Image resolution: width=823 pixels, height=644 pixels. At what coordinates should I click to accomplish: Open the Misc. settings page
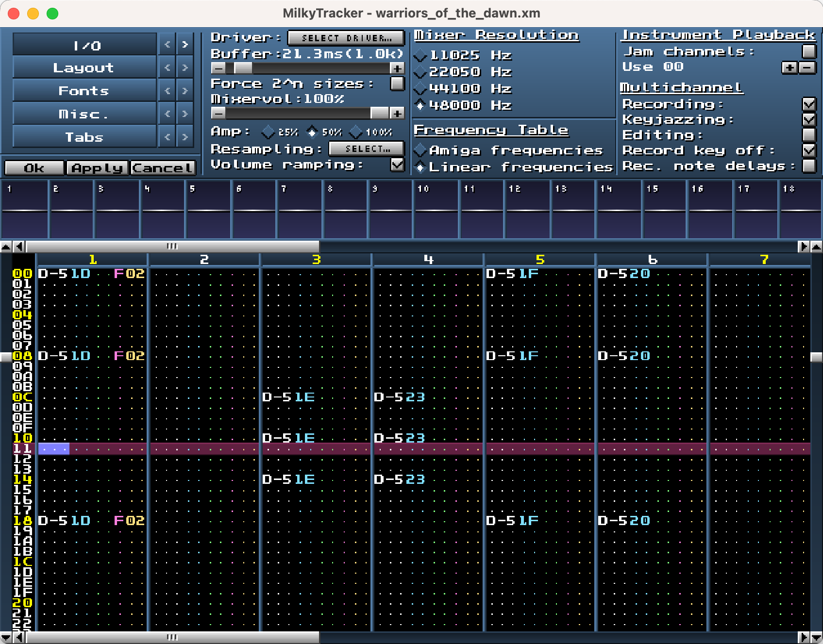pos(84,114)
